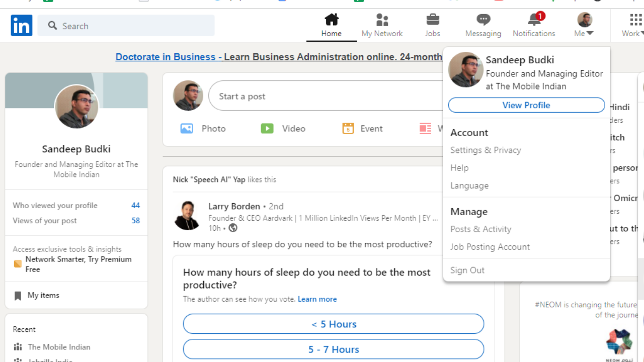Open My Network people icon

coord(382,20)
